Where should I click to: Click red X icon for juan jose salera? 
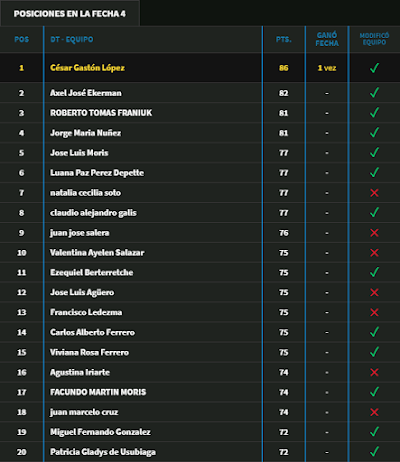click(374, 233)
